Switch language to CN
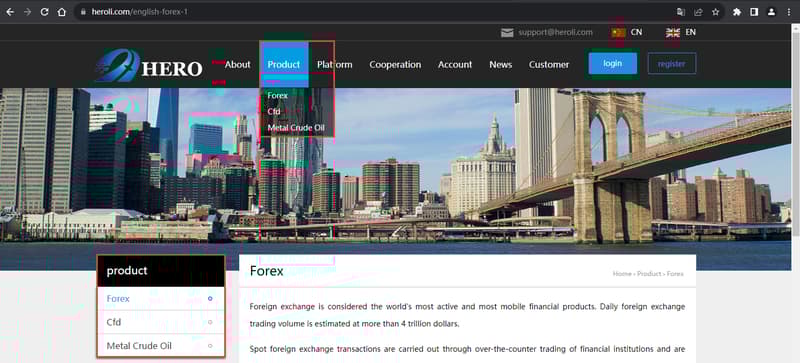 pos(627,32)
